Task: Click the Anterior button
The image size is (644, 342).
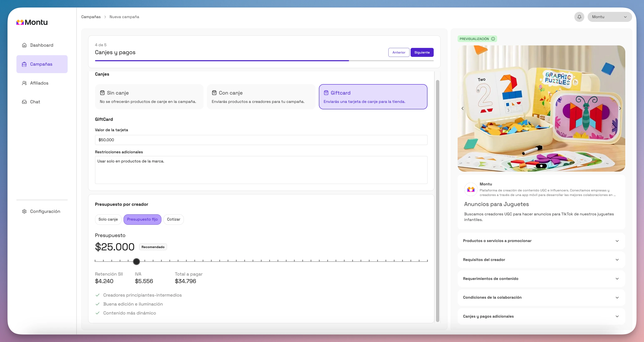Action: coord(399,52)
